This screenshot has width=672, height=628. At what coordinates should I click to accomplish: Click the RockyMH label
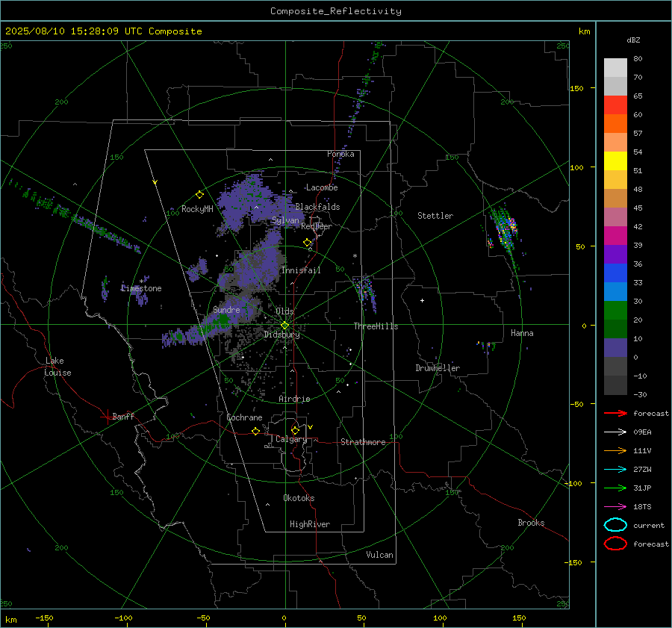(197, 209)
